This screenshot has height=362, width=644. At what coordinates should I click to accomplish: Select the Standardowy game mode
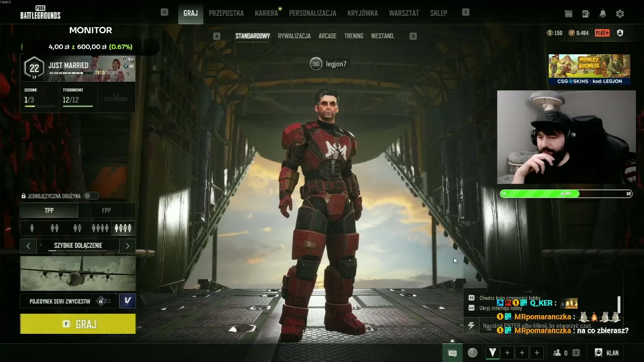(x=253, y=36)
